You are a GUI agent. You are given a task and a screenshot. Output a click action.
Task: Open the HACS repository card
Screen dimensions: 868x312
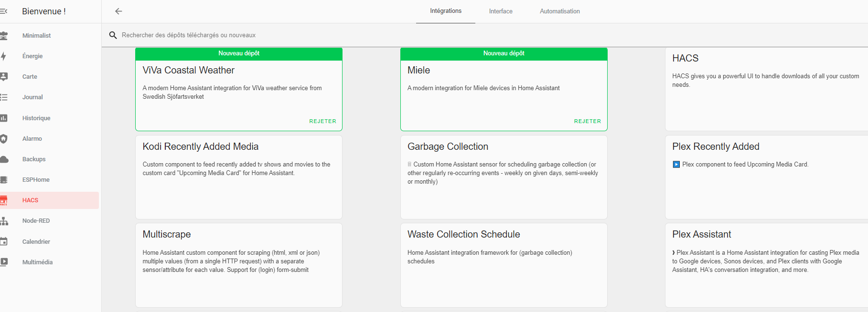pos(767,89)
